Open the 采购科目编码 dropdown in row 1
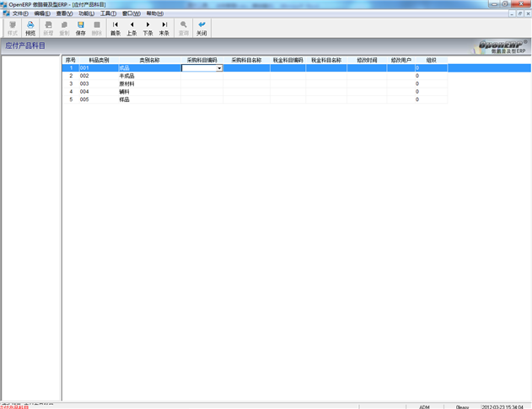This screenshot has height=409, width=532. (219, 68)
